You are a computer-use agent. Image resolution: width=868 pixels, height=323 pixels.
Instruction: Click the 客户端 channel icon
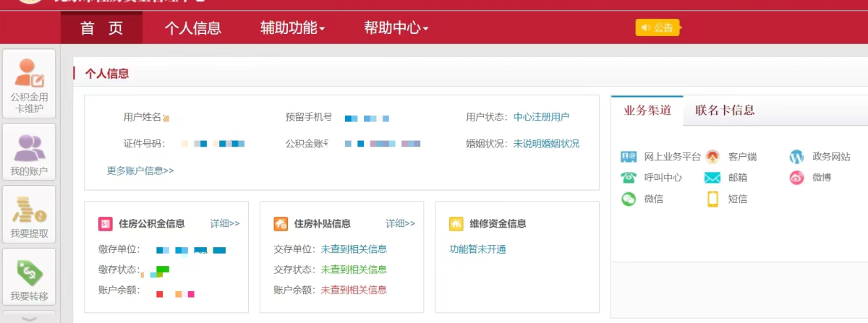pos(712,157)
